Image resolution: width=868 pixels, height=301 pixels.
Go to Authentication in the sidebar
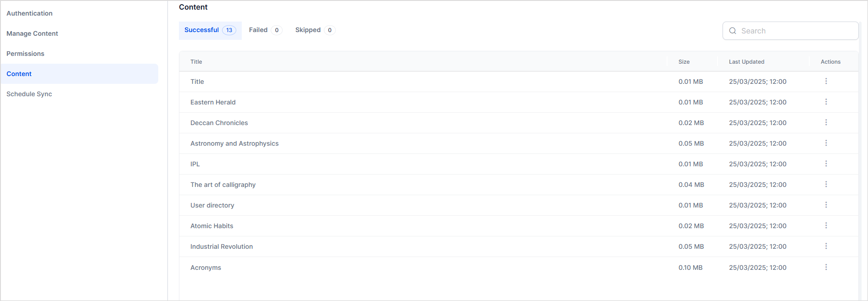[29, 13]
